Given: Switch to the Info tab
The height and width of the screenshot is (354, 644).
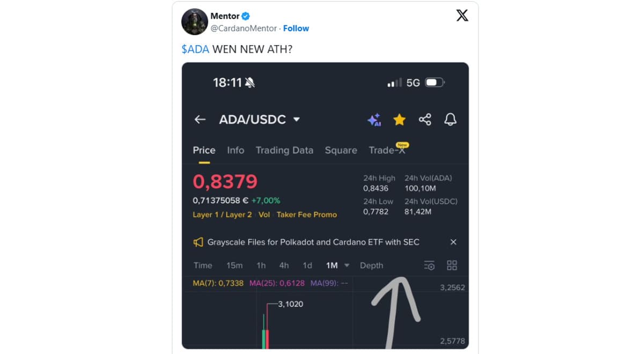Looking at the screenshot, I should pyautogui.click(x=236, y=150).
